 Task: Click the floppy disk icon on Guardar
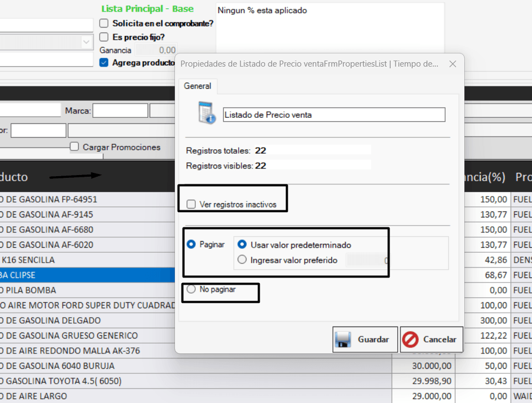[x=344, y=340]
